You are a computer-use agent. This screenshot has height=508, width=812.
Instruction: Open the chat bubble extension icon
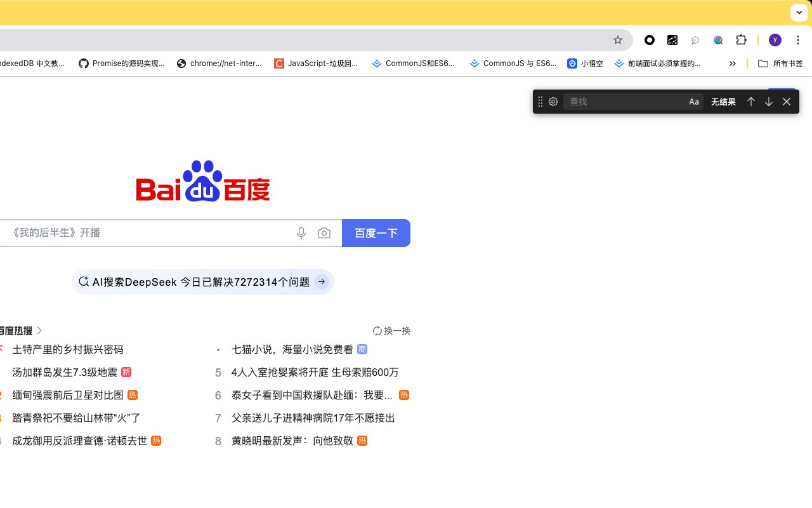695,40
